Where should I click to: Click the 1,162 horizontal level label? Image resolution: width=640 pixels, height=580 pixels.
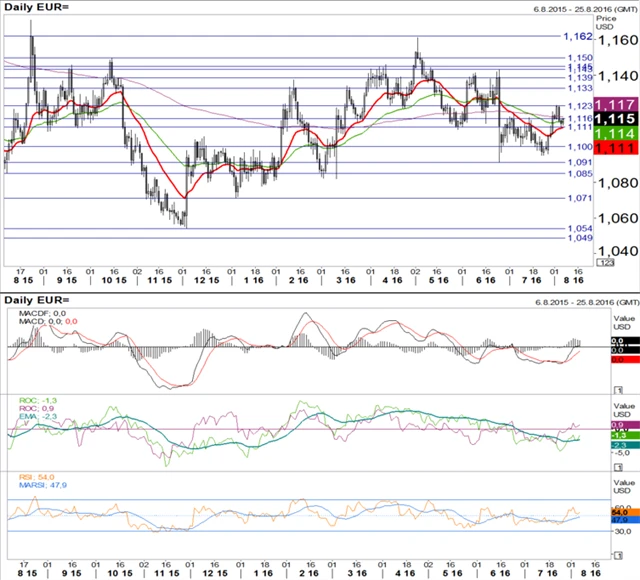(578, 36)
